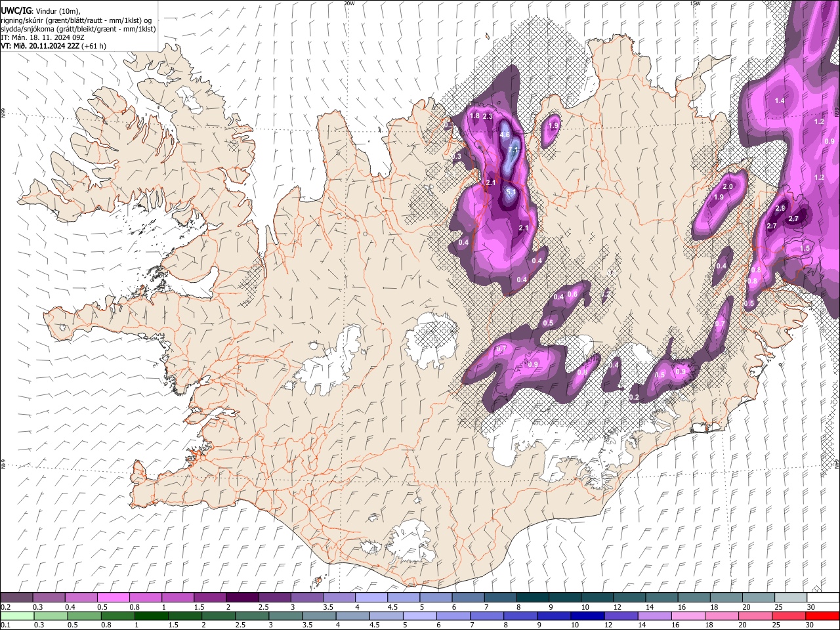The image size is (840, 630).
Task: Click the 0.6 value label on the map
Action: pyautogui.click(x=572, y=294)
